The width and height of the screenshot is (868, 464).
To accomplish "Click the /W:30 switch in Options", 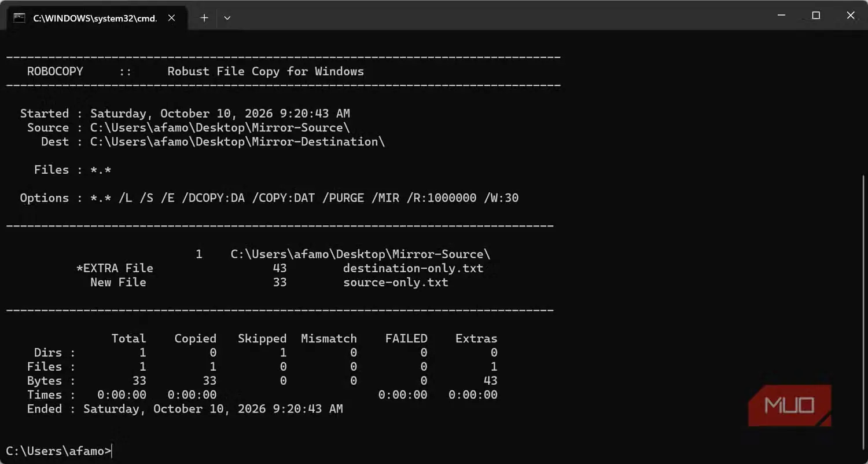I will click(501, 198).
